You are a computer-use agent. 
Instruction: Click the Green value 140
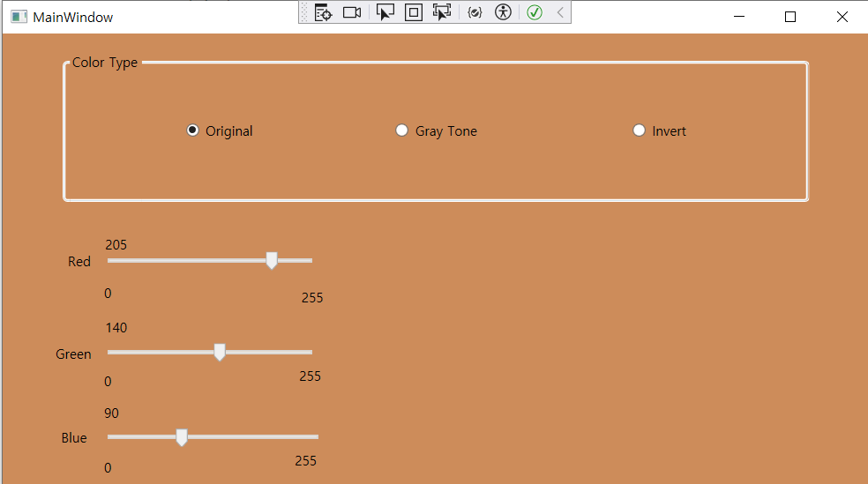(x=116, y=327)
